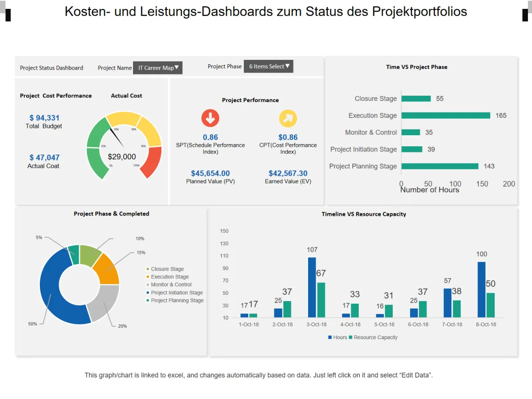532x399 pixels.
Task: Click the 8-Oct-18 Resource Capacity bar
Action: [x=490, y=305]
